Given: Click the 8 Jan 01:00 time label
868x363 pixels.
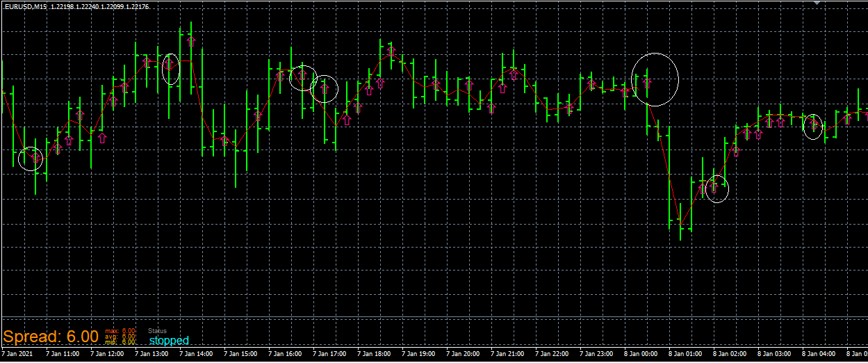Looking at the screenshot, I should (685, 354).
